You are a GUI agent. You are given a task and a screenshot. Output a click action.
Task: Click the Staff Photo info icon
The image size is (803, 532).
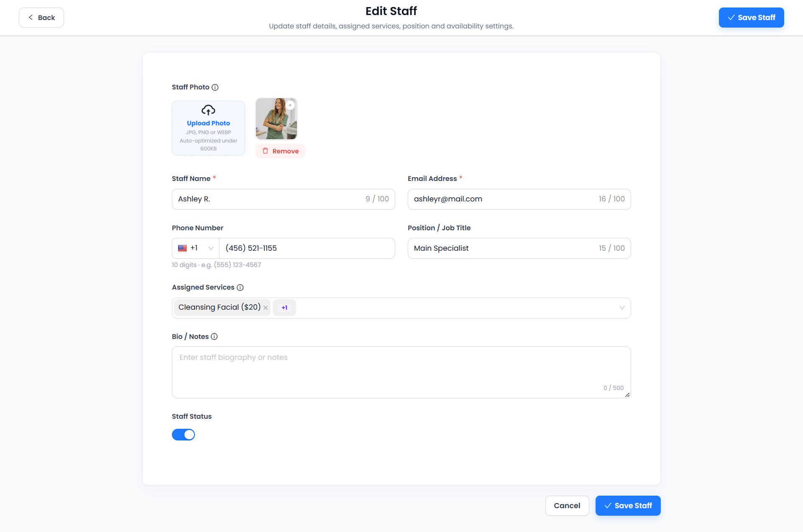[x=215, y=87]
